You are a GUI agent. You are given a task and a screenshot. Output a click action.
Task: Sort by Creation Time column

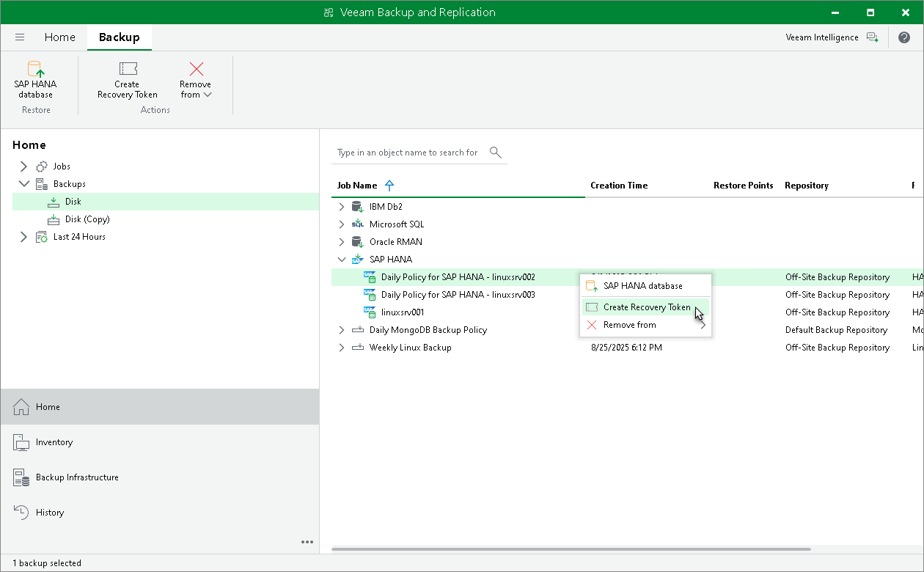(x=619, y=186)
